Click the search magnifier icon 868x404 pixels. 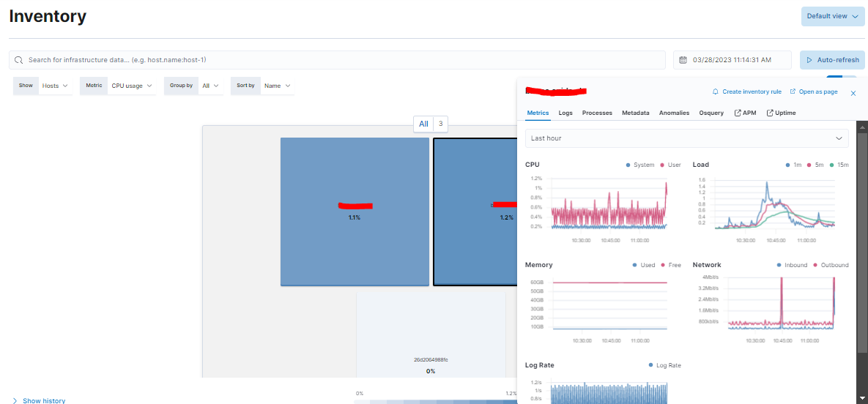(18, 60)
